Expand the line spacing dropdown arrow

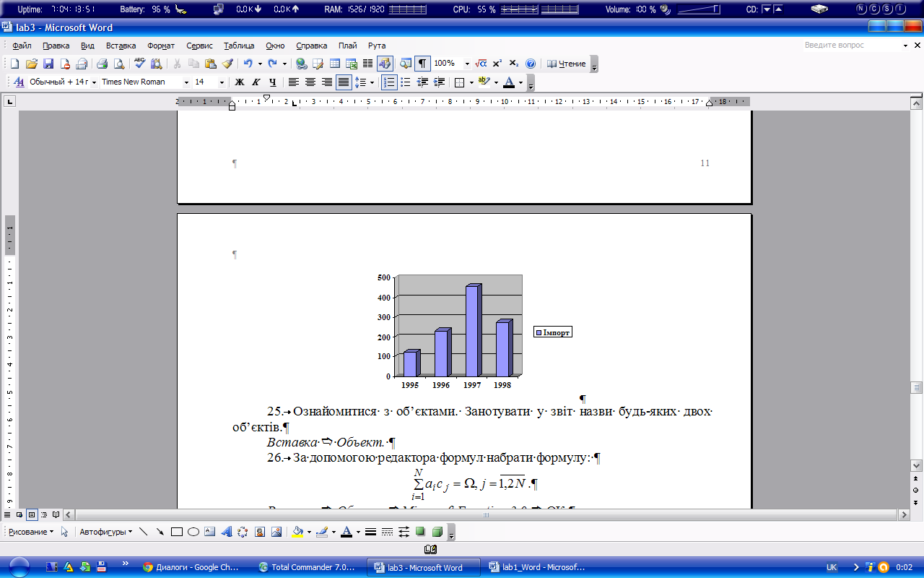click(x=372, y=82)
